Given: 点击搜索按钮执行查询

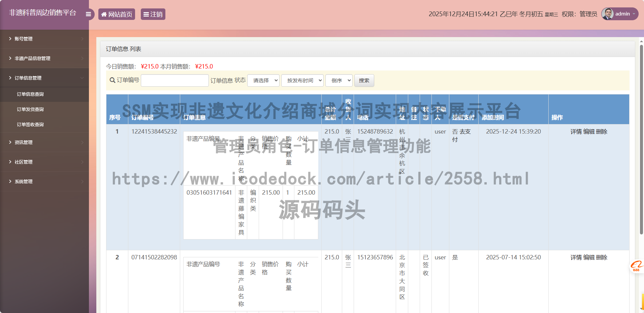Looking at the screenshot, I should [364, 80].
